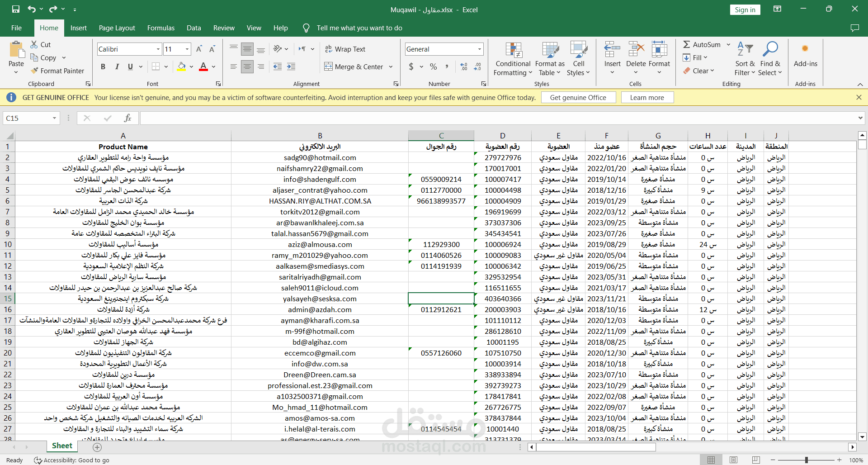Open the Add-ins button
Image resolution: width=868 pixels, height=465 pixels.
(x=805, y=55)
